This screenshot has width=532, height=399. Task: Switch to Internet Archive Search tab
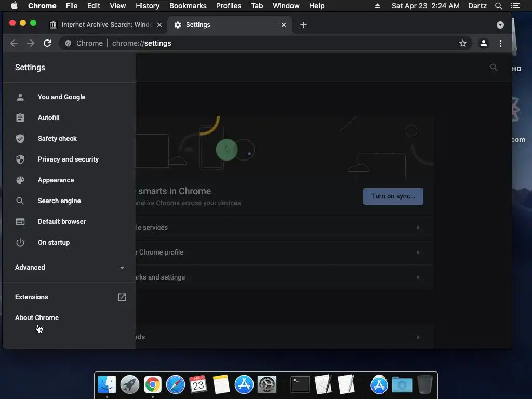106,25
